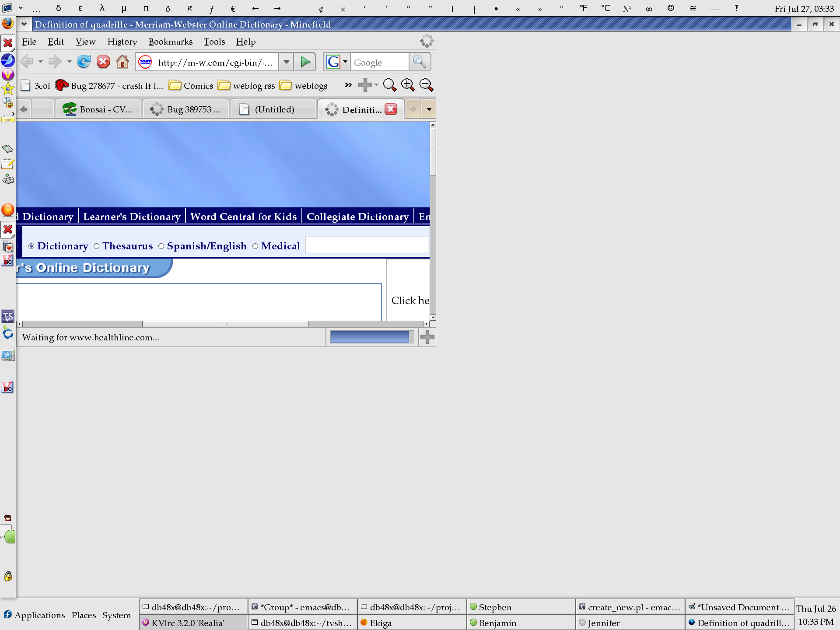
Task: Insert the infinity symbol from the palette
Action: [649, 8]
